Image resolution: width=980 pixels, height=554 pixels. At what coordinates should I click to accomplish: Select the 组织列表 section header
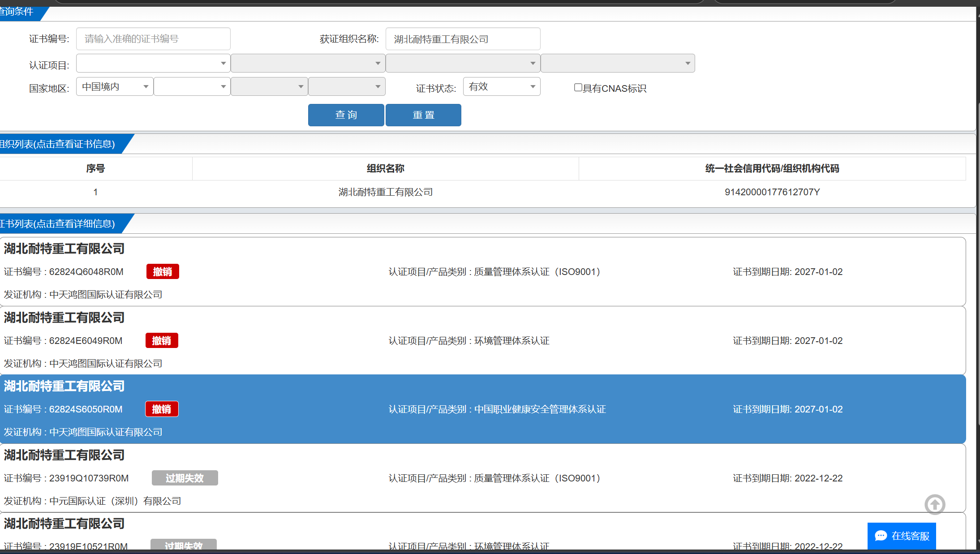click(63, 144)
